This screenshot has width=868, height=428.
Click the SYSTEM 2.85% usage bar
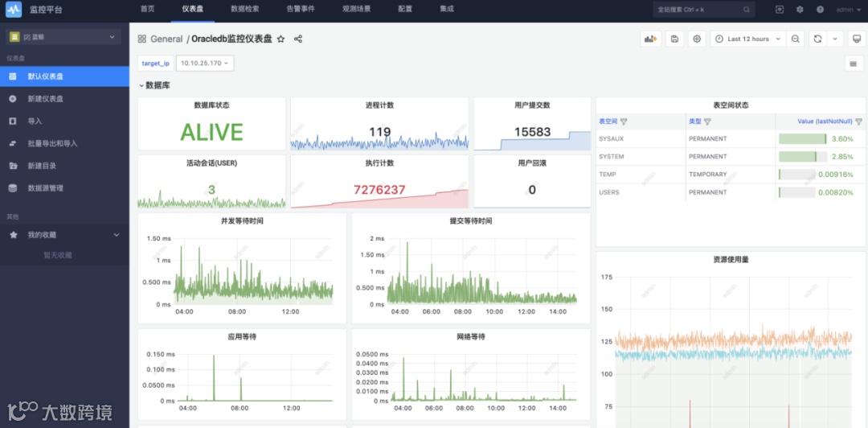point(803,156)
